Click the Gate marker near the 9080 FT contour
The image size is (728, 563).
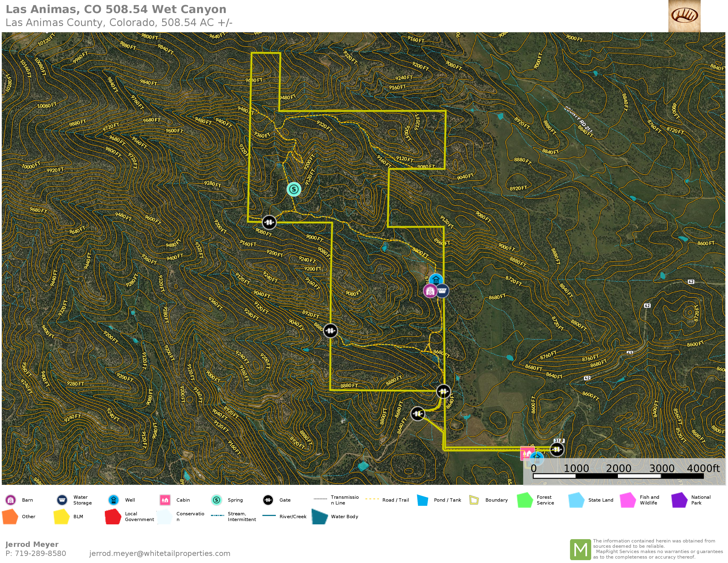(x=269, y=222)
